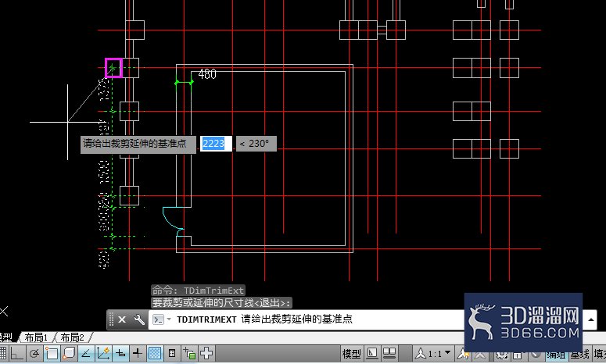The width and height of the screenshot is (606, 364).
Task: Open command line customize wrench
Action: point(139,319)
